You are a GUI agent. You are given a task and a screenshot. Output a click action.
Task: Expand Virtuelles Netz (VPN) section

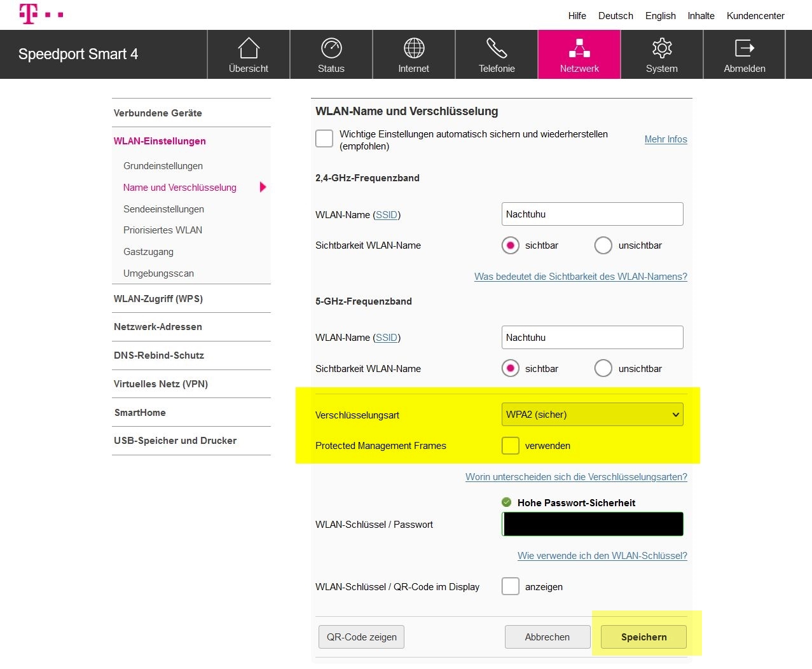[x=191, y=384]
